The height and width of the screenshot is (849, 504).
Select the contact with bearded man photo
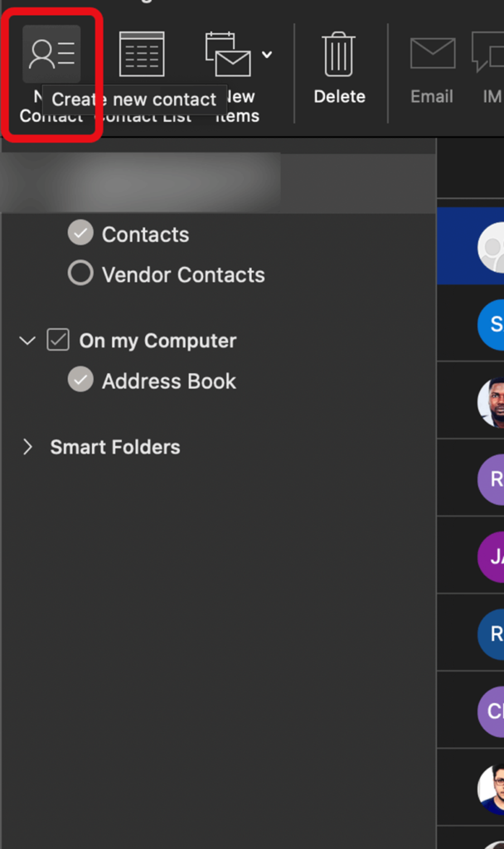tap(471, 400)
